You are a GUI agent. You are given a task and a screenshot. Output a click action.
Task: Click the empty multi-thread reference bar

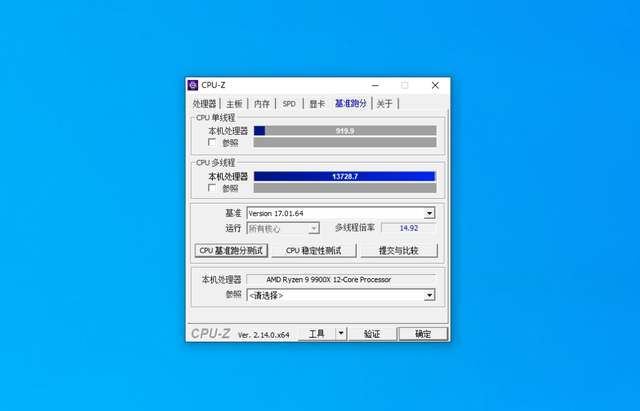point(345,188)
